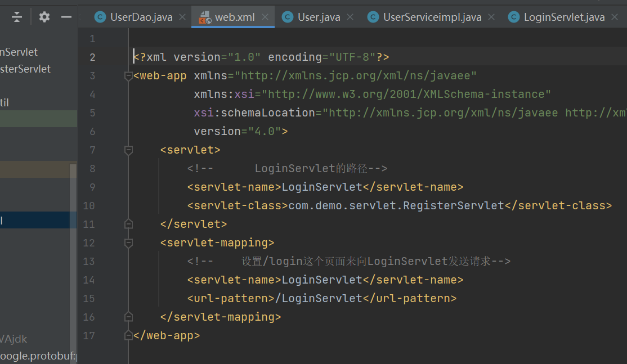Viewport: 627px width, 364px height.
Task: Select the RegisterServlet item in project tree
Action: tap(25, 69)
